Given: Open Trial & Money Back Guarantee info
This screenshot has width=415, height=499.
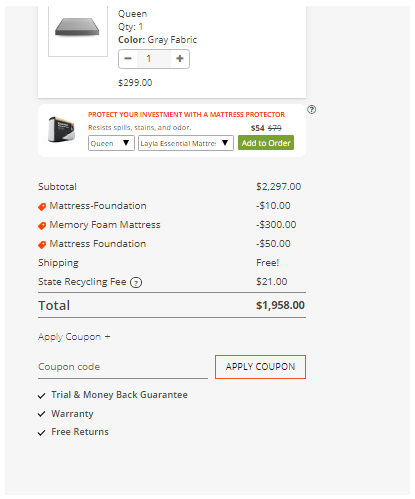Looking at the screenshot, I should 119,395.
